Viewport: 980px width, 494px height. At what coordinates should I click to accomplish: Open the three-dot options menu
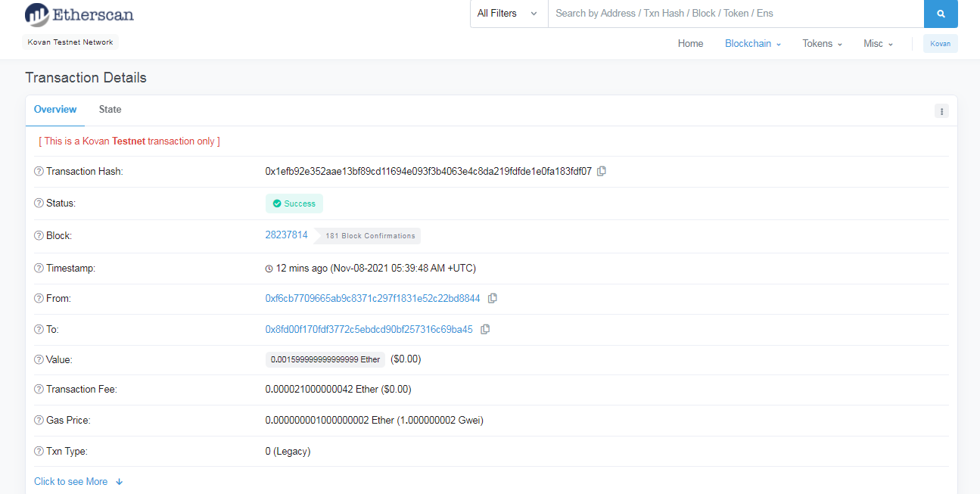click(x=941, y=111)
